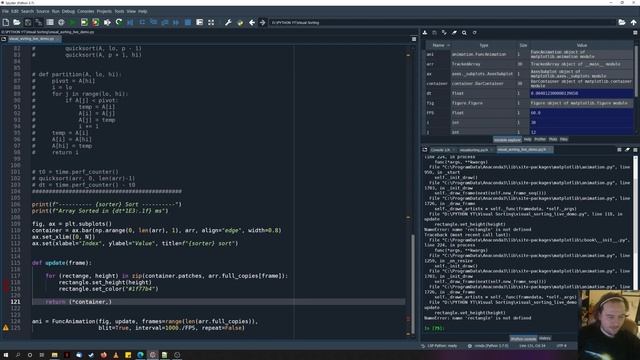Screen dimensions: 640x360
Task: Stop debugging with blue square
Action: (188, 22)
